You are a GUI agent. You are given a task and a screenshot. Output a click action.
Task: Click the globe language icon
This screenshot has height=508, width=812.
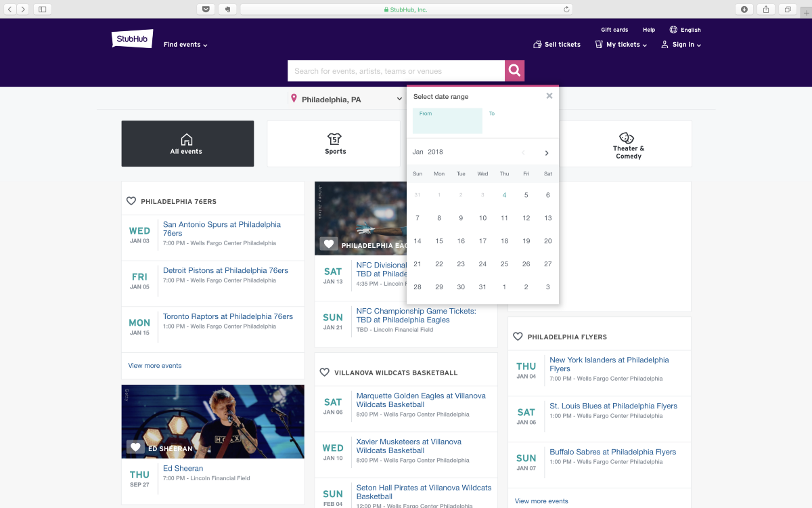click(673, 30)
